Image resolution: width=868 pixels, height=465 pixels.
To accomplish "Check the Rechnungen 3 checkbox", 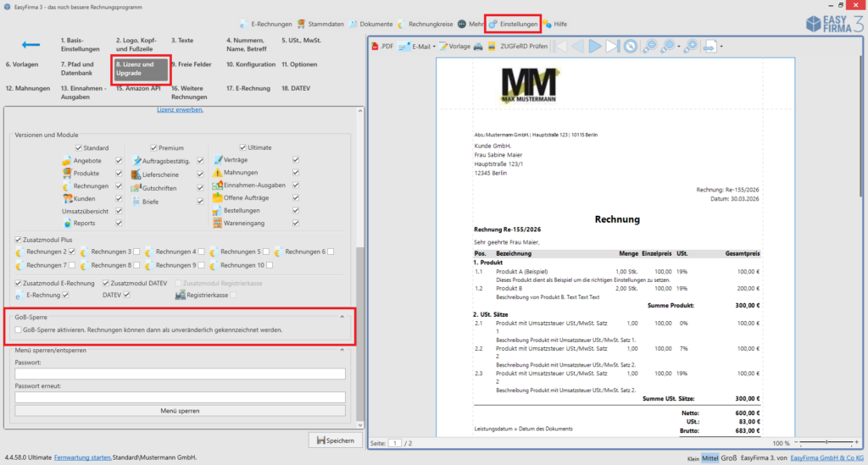I will (x=136, y=252).
